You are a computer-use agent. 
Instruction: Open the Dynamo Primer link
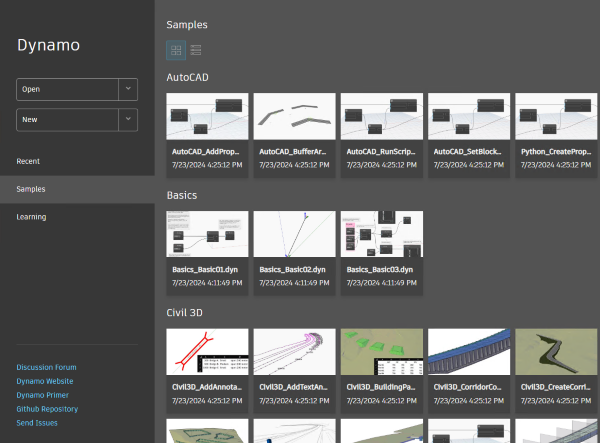click(x=42, y=395)
